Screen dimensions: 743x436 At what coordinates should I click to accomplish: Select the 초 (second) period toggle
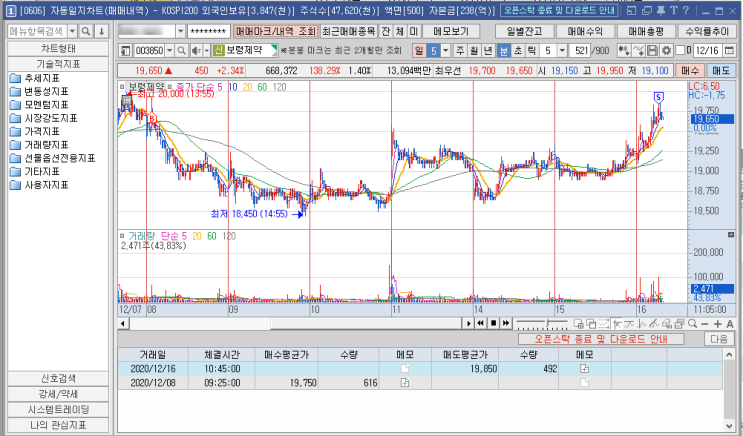pos(518,50)
